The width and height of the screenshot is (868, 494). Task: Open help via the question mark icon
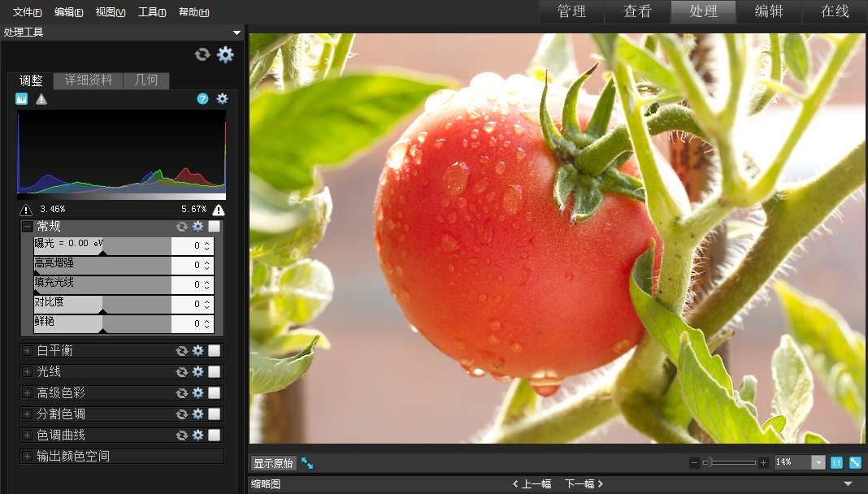202,98
